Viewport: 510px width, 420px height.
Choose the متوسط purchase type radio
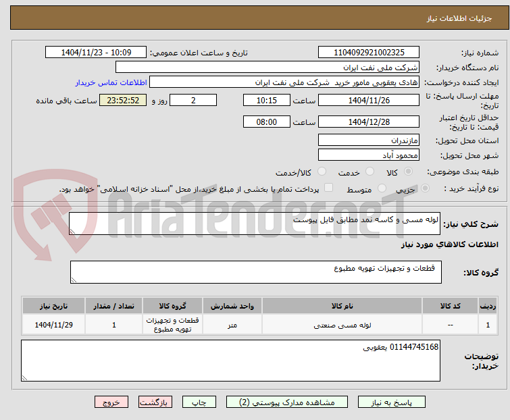(382, 188)
